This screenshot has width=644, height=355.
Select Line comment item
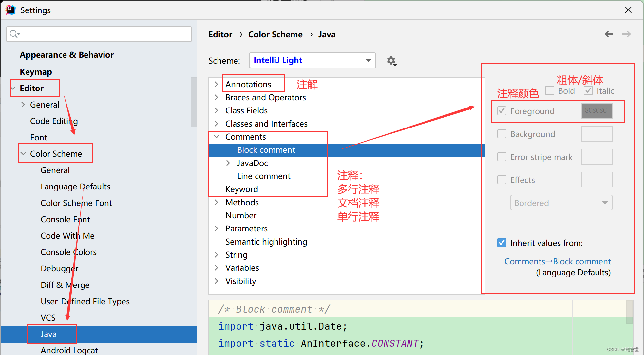click(264, 176)
